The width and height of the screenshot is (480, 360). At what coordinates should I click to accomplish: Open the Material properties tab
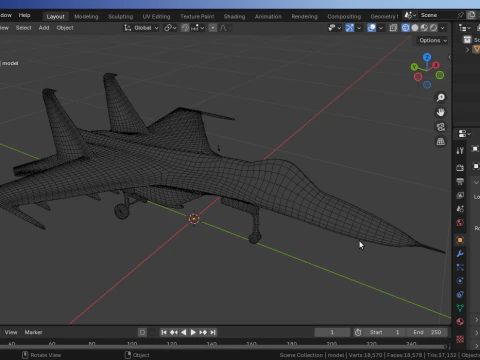460,322
